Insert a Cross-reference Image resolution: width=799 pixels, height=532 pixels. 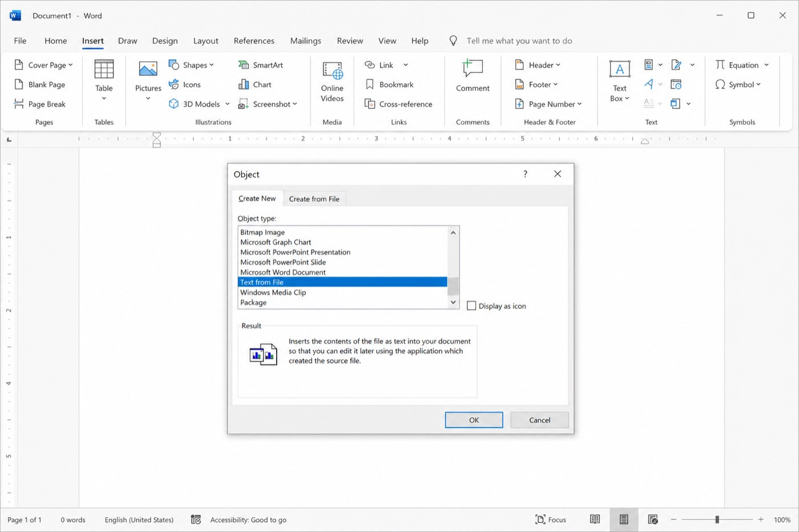(x=398, y=104)
